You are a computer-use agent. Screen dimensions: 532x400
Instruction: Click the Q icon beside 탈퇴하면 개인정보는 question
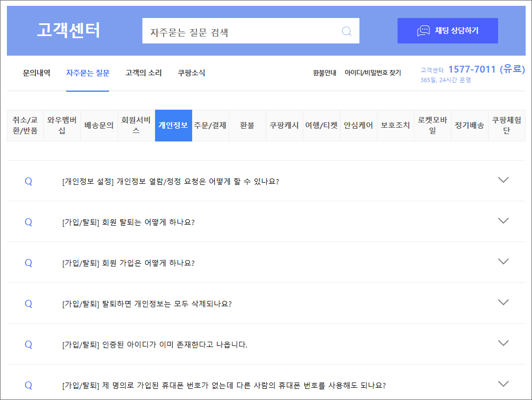tap(29, 304)
